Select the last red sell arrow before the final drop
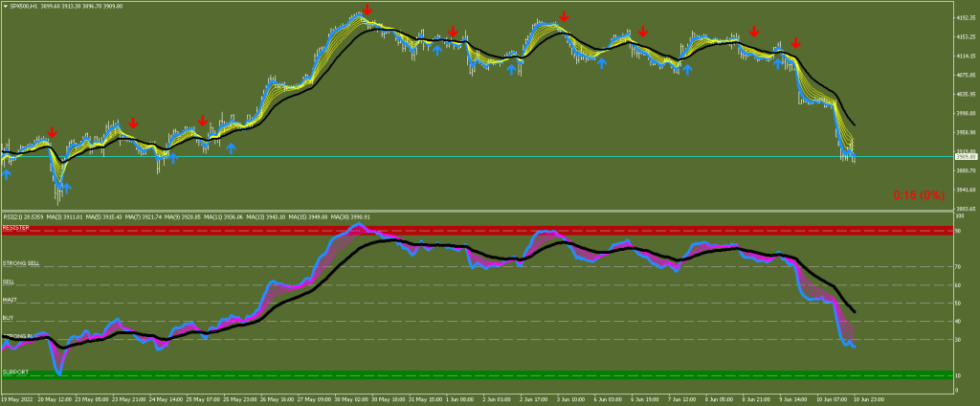This screenshot has width=980, height=406. click(795, 42)
